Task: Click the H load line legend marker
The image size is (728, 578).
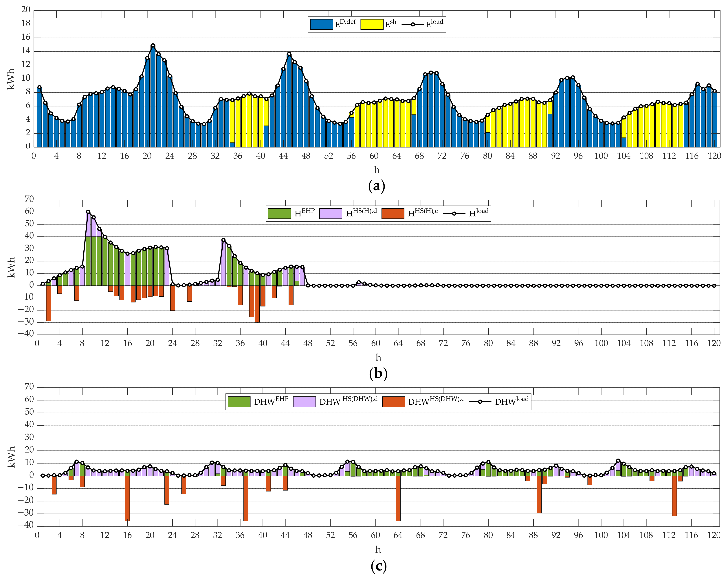Action: [x=454, y=214]
